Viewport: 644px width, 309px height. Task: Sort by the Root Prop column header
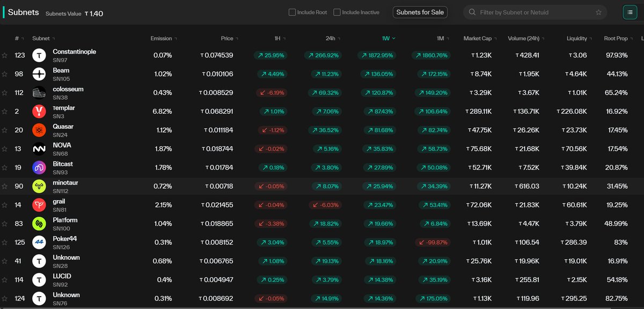(618, 39)
